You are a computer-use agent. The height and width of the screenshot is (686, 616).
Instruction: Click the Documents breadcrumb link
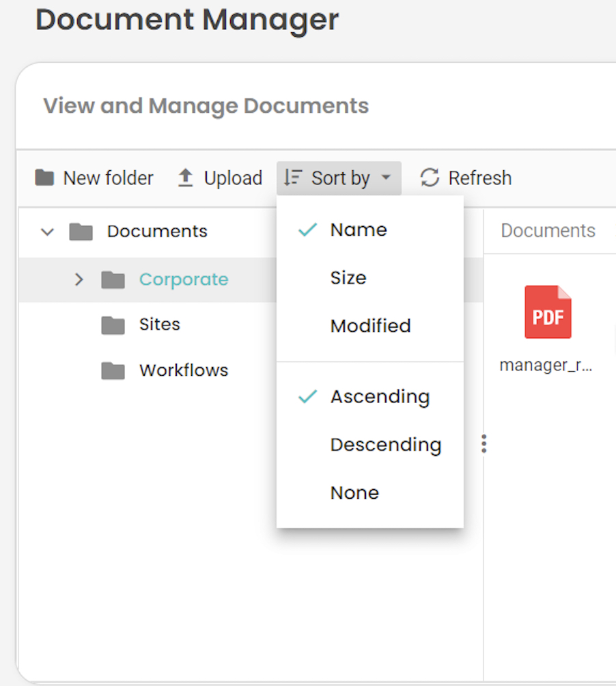(548, 231)
